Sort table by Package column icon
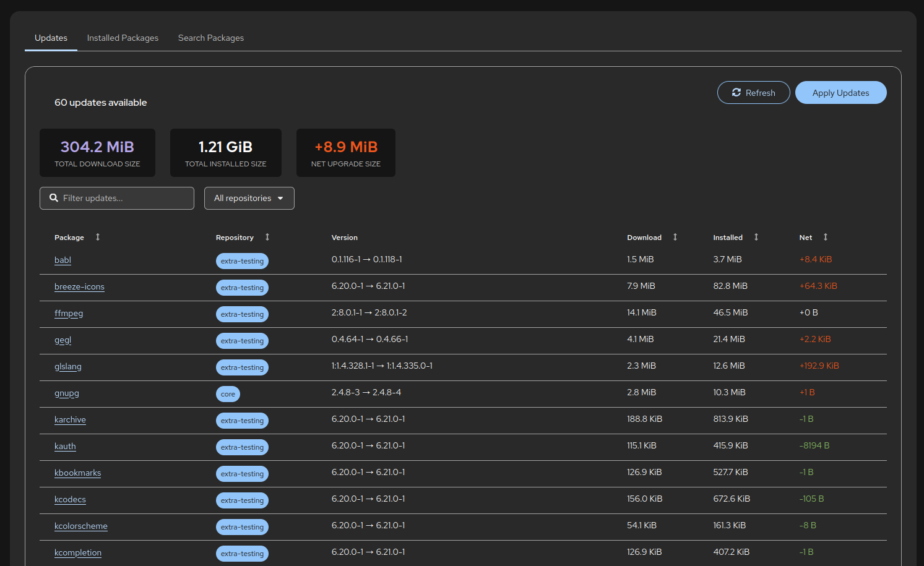 coord(98,237)
